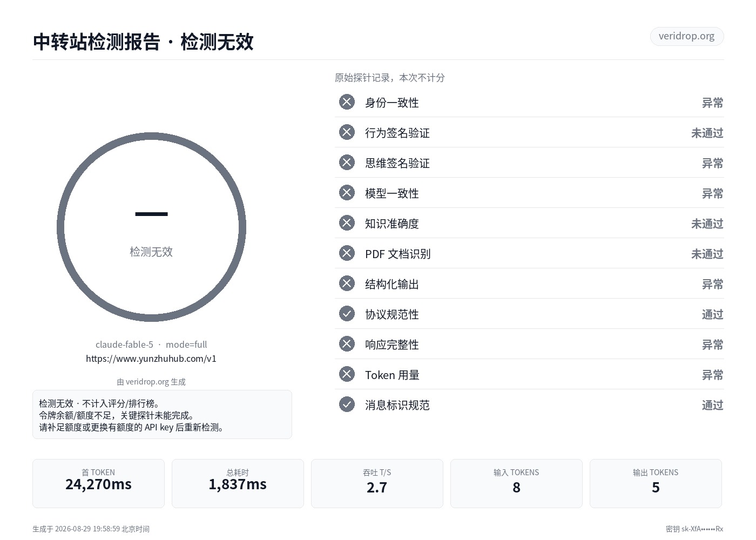Click the X icon beside 知识准确度
Viewport: 756px width, 540px height.
point(347,223)
